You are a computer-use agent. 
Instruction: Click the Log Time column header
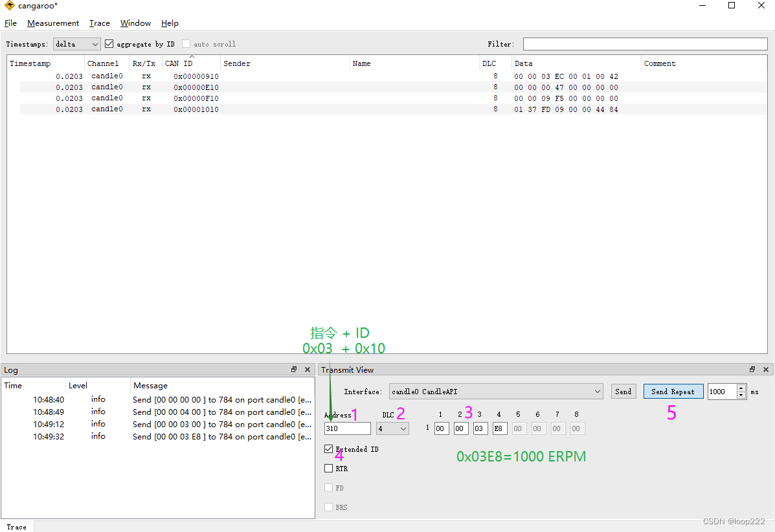pos(34,386)
